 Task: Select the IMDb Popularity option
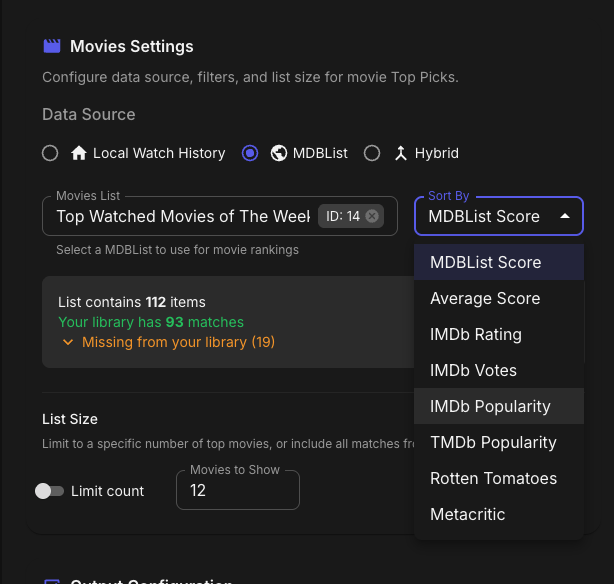tap(490, 406)
